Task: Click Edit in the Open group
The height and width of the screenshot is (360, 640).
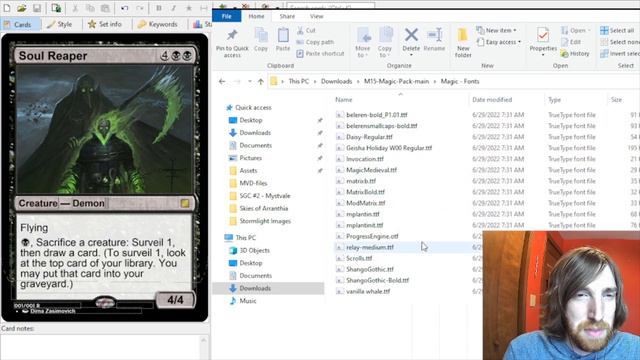Action: pyautogui.click(x=571, y=42)
